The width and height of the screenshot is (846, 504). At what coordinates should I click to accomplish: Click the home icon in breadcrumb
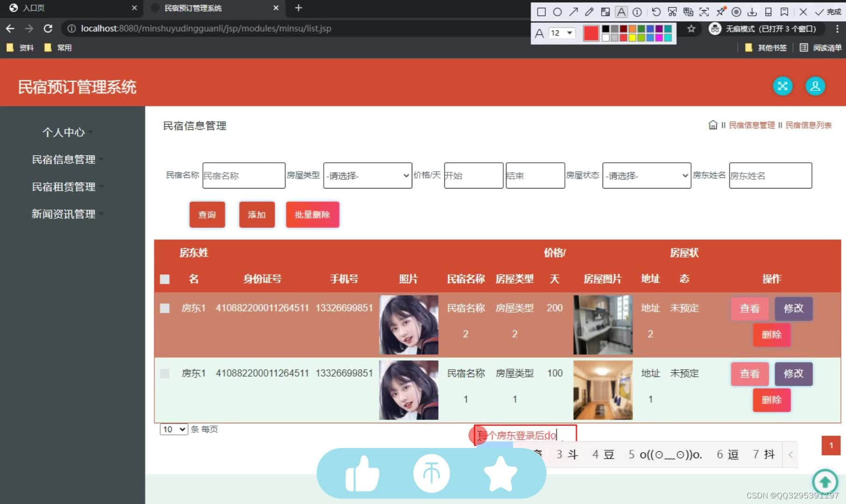pyautogui.click(x=712, y=125)
